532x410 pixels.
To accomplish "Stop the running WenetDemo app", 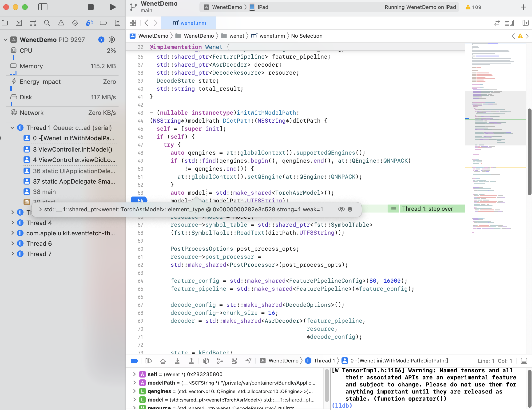I will pos(91,7).
